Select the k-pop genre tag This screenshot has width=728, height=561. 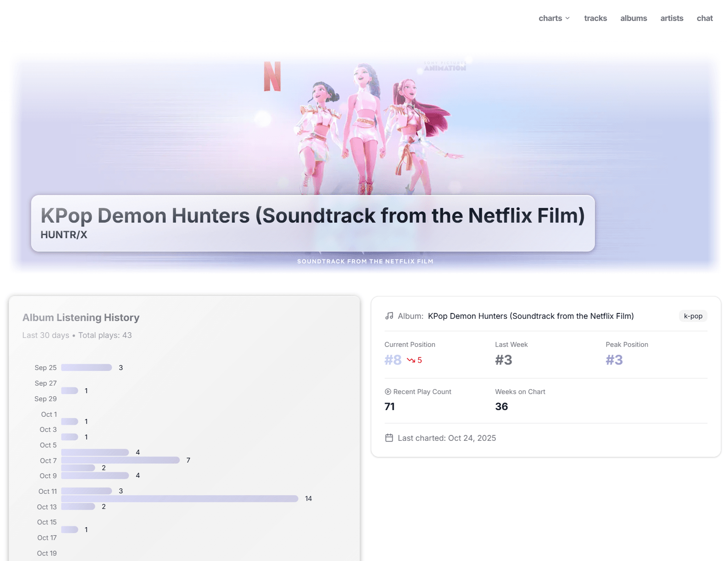coord(693,316)
